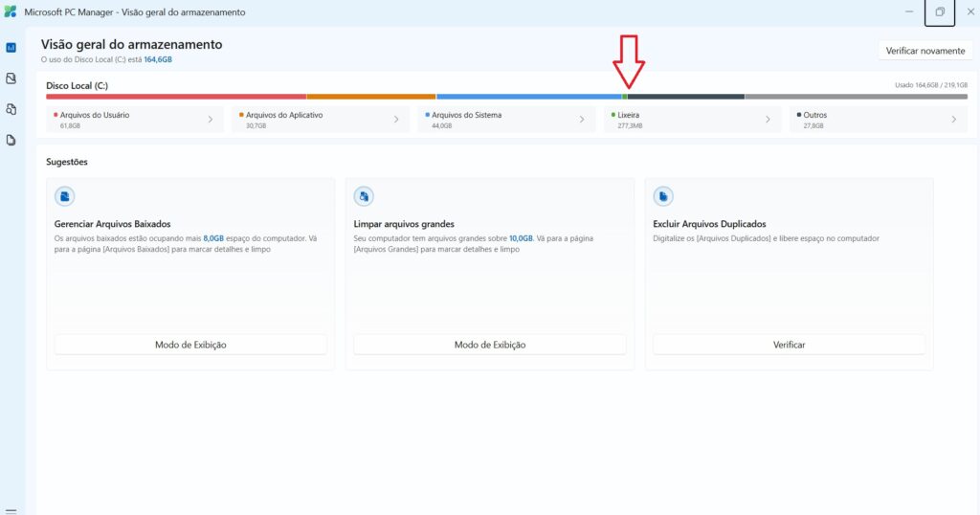Click the dark Outros segment of disk bar
Image resolution: width=980 pixels, height=515 pixels.
click(x=685, y=97)
